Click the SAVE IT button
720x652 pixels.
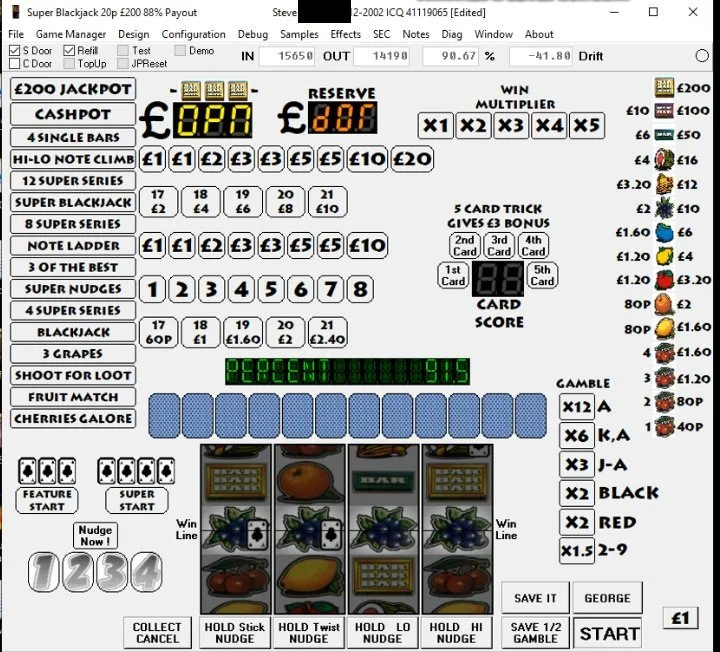coord(535,598)
